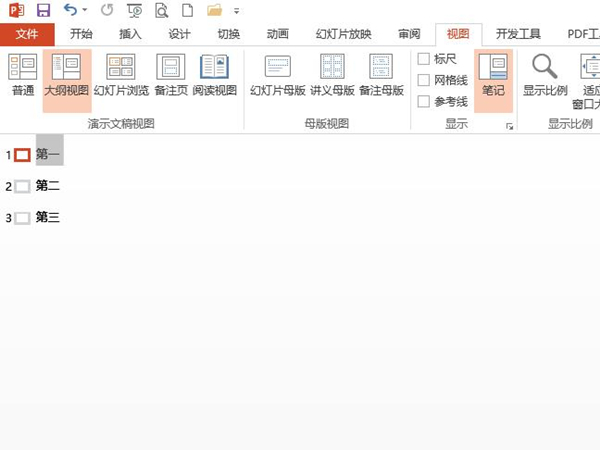Image resolution: width=600 pixels, height=450 pixels.
Task: Click the Save icon in quick access toolbar
Action: 43,10
